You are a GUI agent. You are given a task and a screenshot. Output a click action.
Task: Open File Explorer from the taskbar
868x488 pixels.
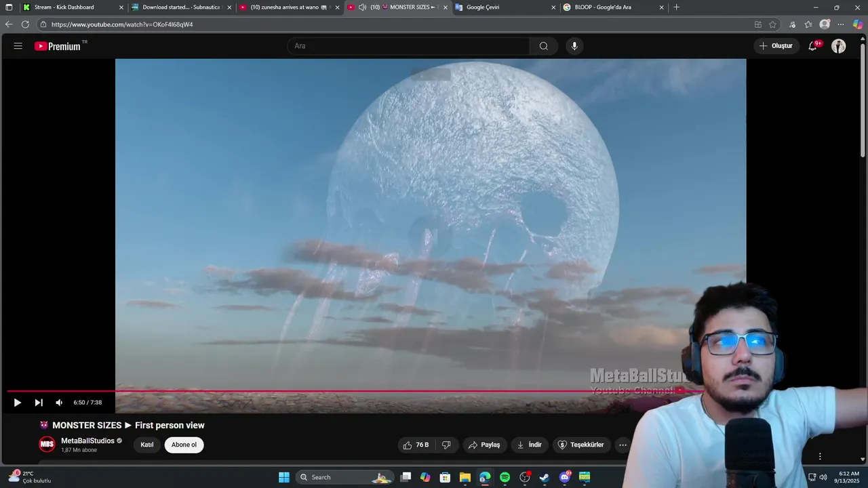[x=465, y=477]
